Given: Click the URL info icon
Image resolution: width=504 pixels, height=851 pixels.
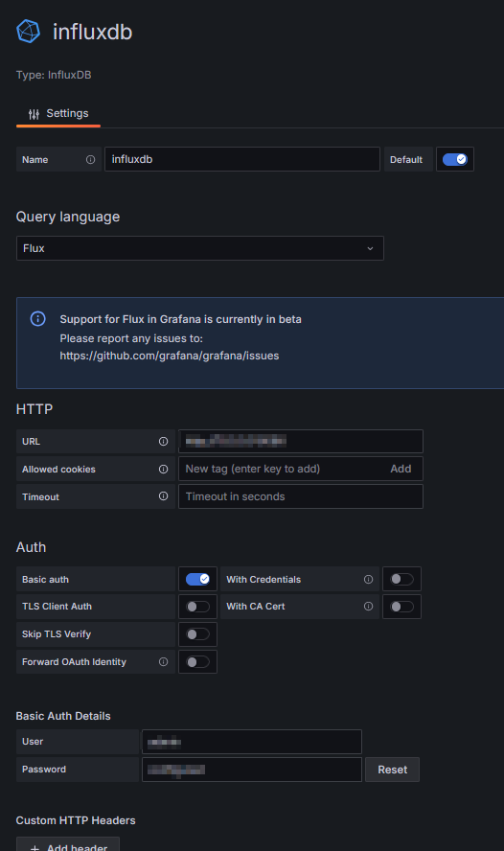Looking at the screenshot, I should coord(163,441).
